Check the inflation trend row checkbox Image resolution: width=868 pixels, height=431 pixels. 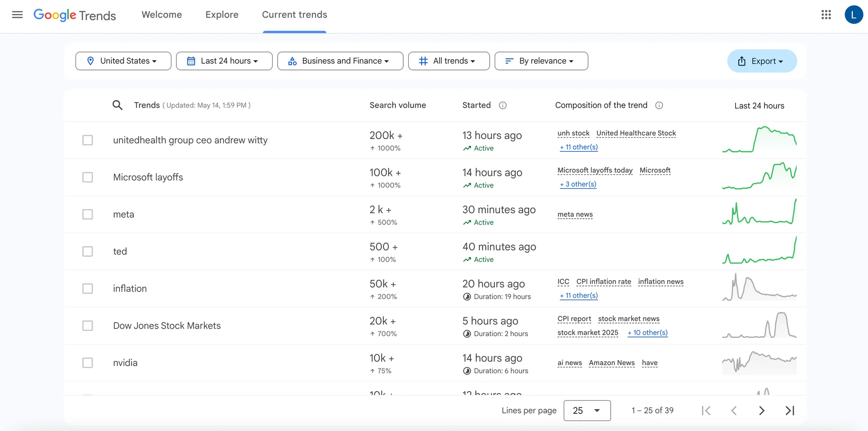pos(88,288)
